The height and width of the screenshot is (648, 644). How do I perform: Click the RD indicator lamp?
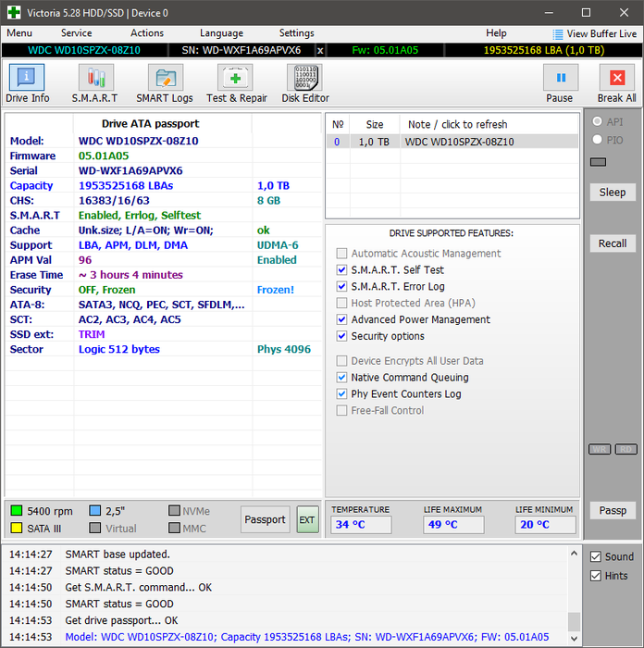(625, 449)
